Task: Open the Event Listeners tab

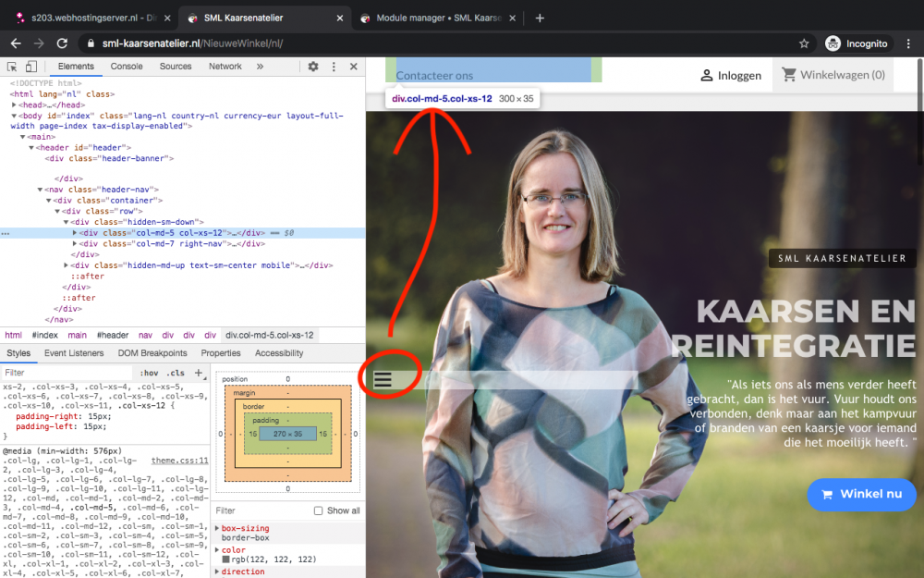Action: (74, 352)
